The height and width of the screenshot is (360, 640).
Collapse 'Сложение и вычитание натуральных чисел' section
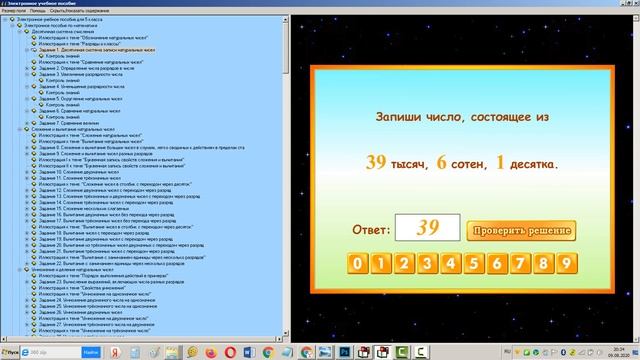point(20,129)
